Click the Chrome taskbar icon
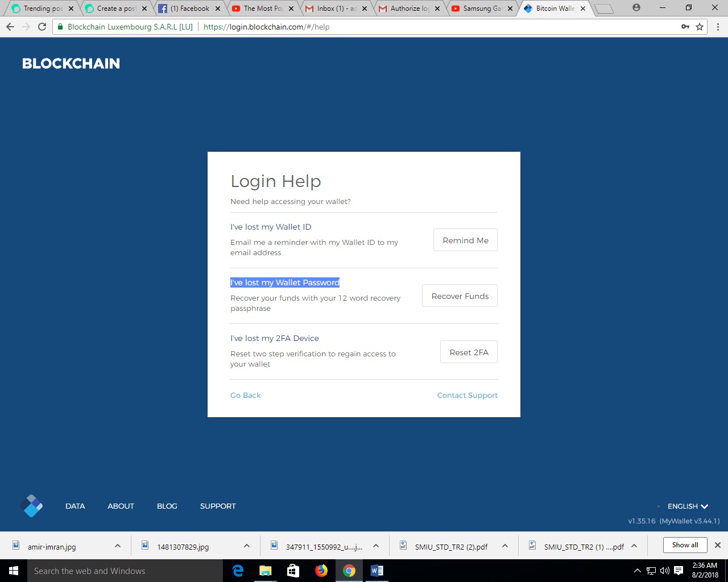728x582 pixels. click(x=349, y=571)
